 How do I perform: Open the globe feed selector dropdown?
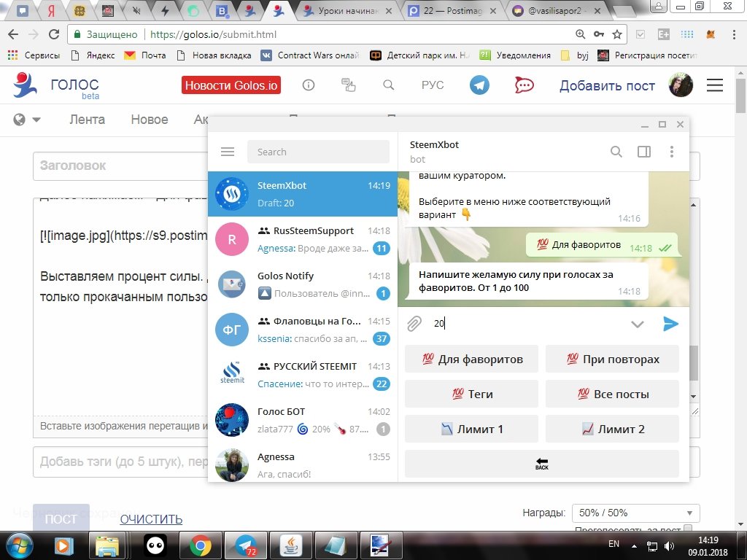coord(27,120)
